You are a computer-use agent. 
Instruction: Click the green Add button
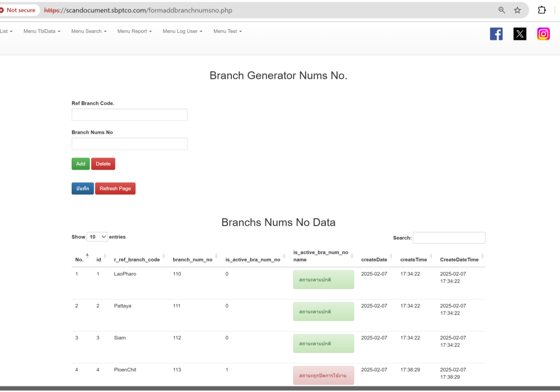click(81, 164)
